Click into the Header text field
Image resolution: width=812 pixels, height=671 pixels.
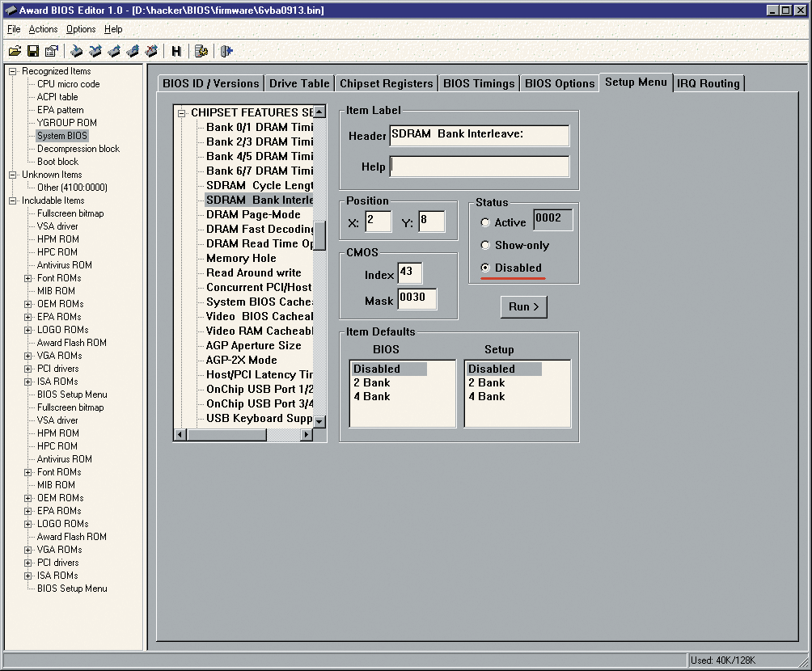pyautogui.click(x=479, y=135)
